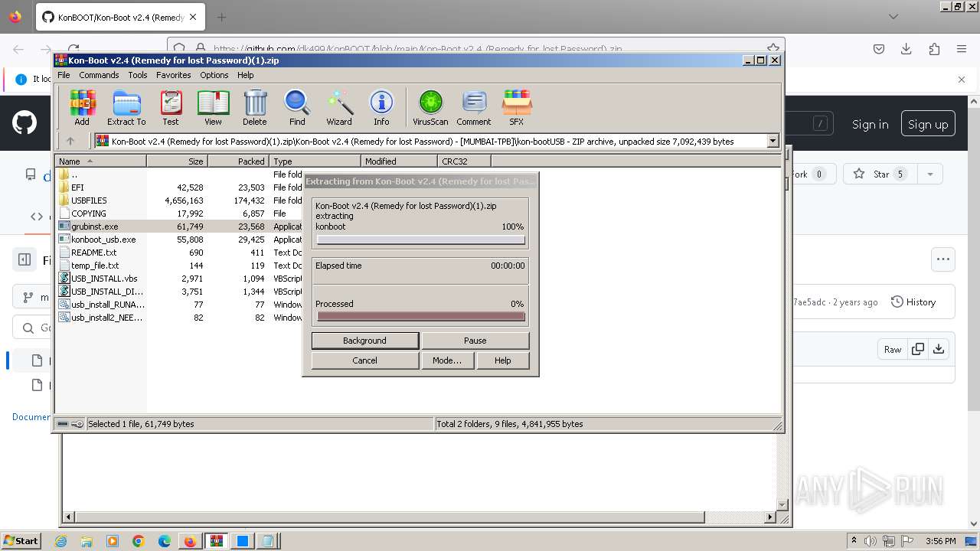View Raw file on GitHub
The height and width of the screenshot is (551, 980).
893,349
